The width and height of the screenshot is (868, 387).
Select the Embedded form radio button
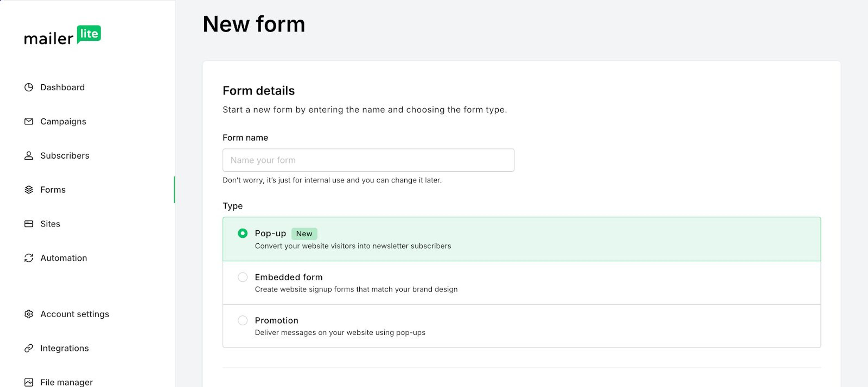[242, 277]
